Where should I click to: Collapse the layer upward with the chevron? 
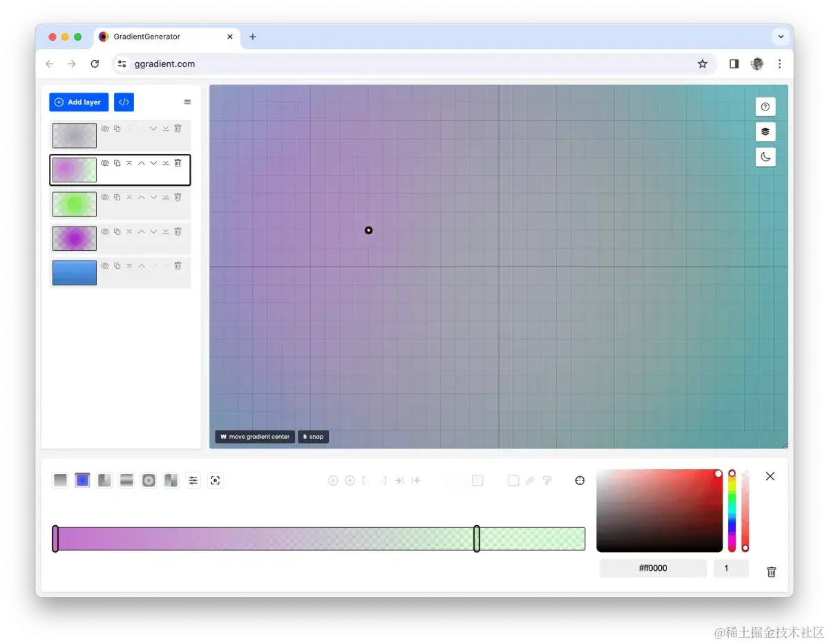(x=141, y=163)
